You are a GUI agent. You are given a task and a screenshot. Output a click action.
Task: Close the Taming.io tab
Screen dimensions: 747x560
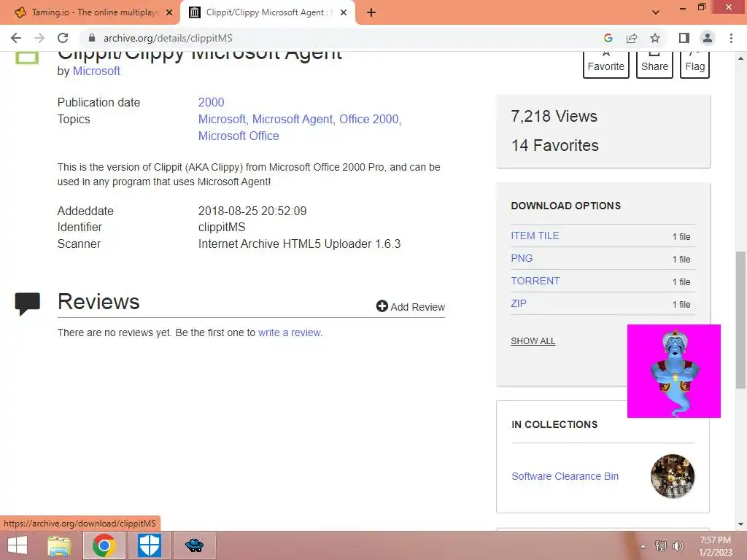pyautogui.click(x=169, y=13)
